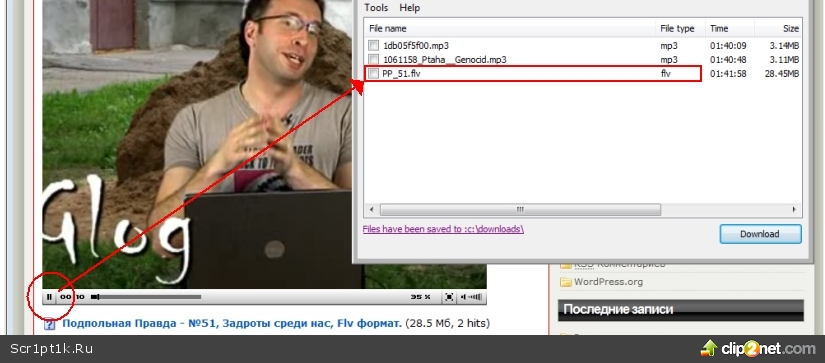Tick the PP_51.flv checkbox
Viewport: 825px width, 363px height.
point(373,74)
